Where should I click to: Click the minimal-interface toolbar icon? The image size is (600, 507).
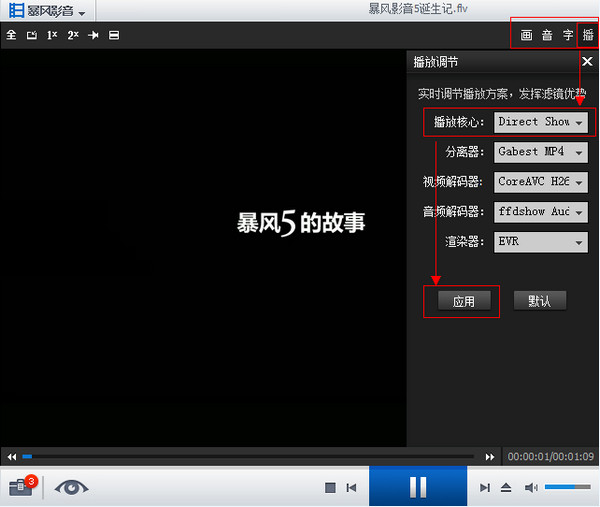114,35
